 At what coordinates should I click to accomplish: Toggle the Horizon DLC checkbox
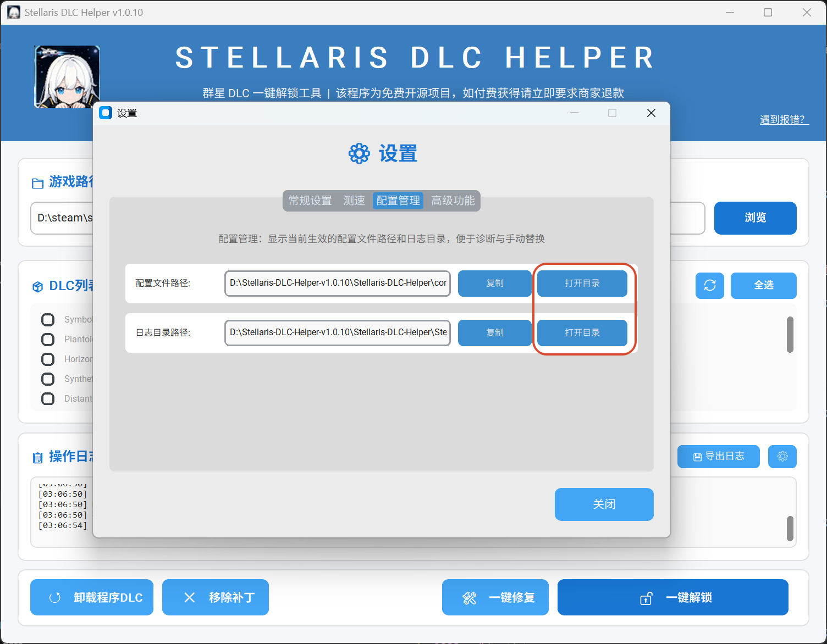click(x=48, y=359)
